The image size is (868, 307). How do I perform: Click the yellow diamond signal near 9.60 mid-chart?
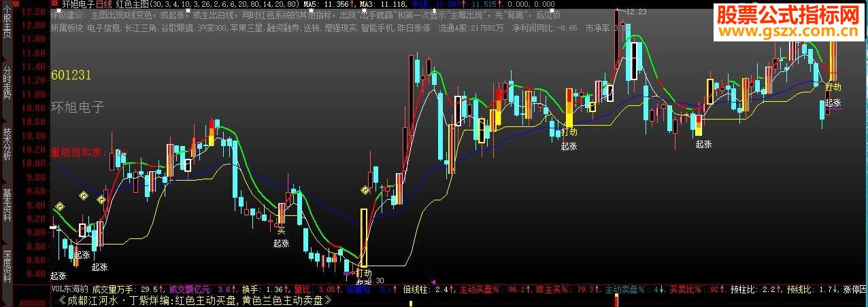pos(365,191)
